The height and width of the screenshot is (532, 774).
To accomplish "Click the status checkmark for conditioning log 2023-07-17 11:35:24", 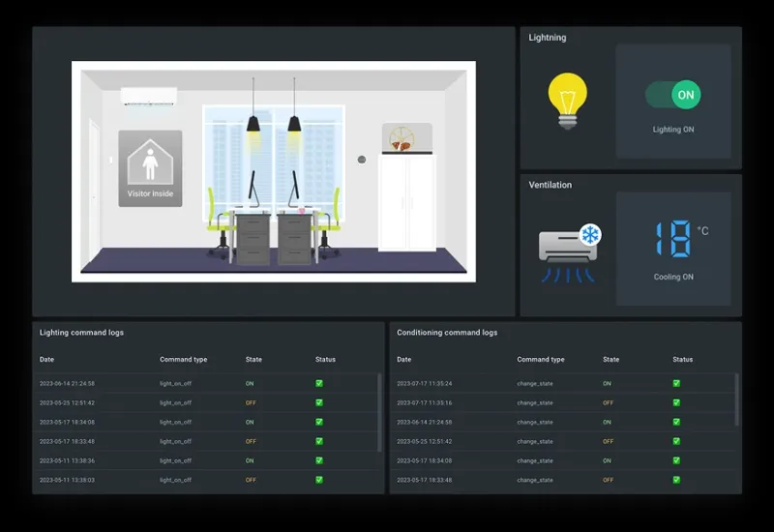I will click(676, 383).
